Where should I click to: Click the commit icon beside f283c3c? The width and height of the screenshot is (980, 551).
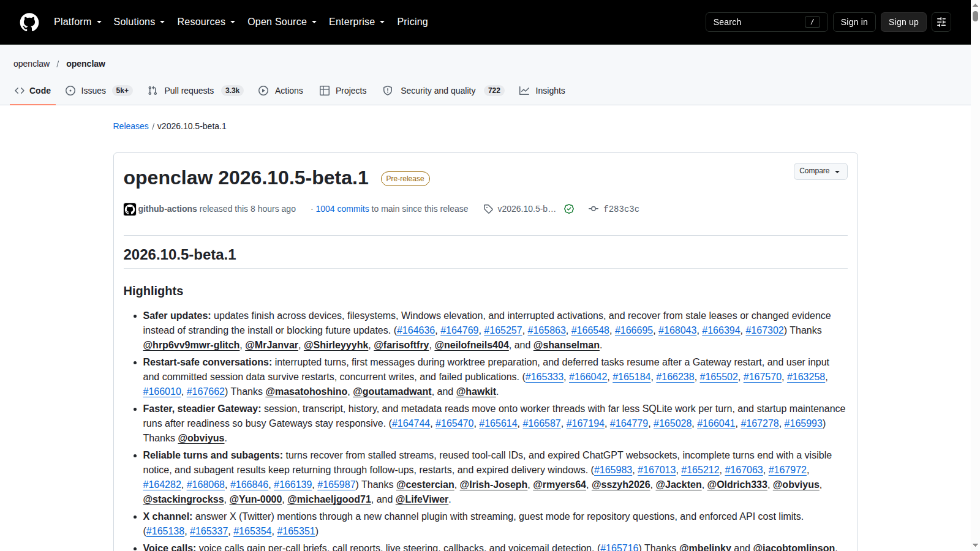[594, 209]
